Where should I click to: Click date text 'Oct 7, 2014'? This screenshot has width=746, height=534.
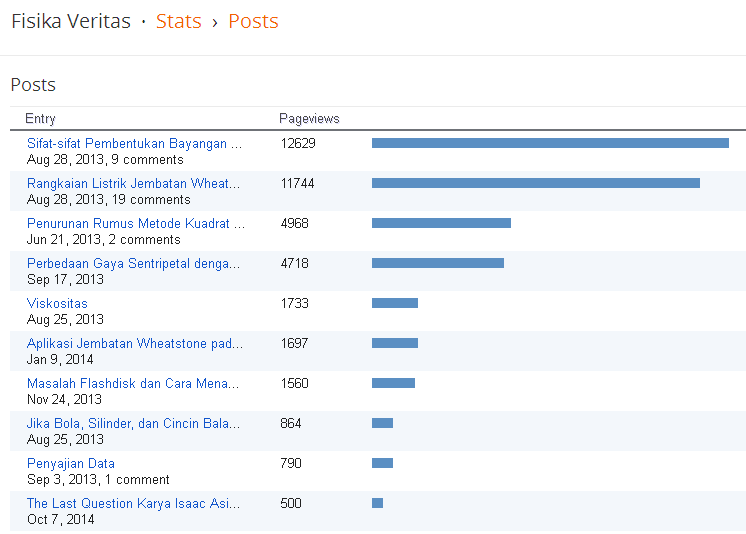60,519
